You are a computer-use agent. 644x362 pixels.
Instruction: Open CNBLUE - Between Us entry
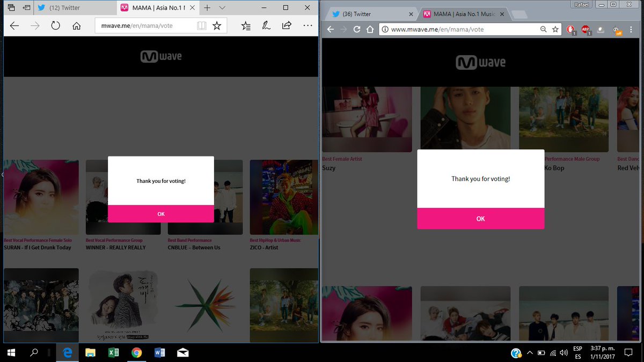click(x=194, y=247)
